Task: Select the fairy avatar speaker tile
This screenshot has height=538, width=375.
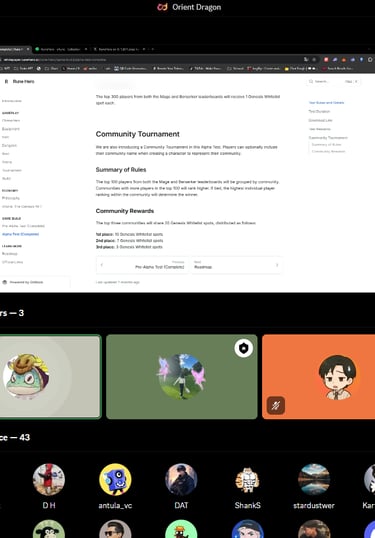Action: pyautogui.click(x=181, y=377)
